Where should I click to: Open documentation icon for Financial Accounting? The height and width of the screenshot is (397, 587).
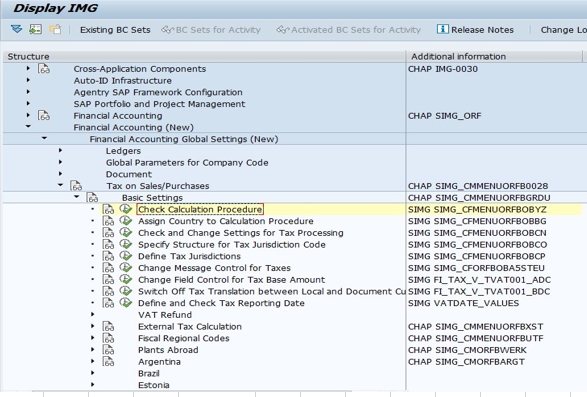tap(44, 115)
